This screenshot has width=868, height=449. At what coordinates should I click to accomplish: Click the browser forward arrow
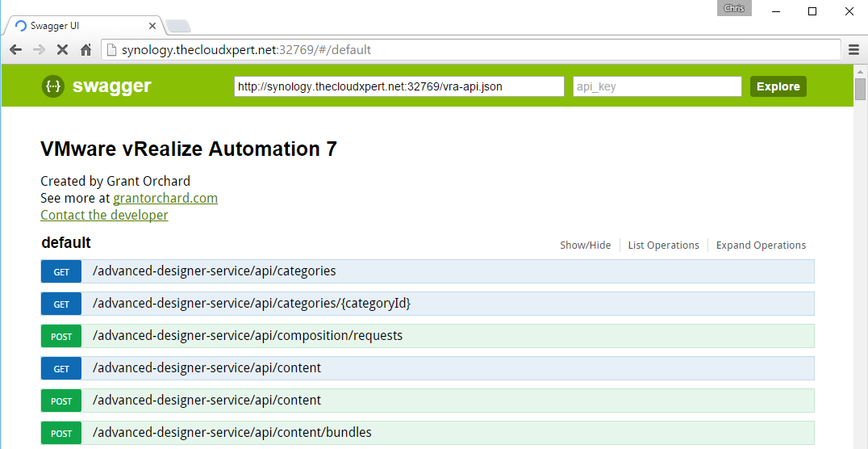point(38,50)
